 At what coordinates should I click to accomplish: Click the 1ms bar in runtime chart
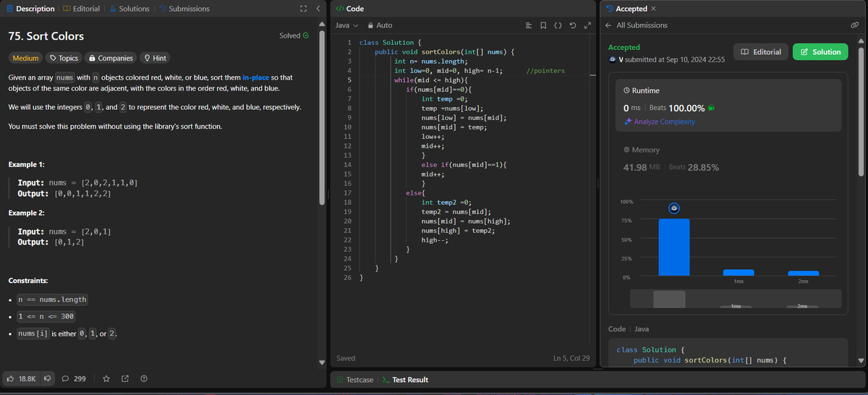click(x=739, y=272)
